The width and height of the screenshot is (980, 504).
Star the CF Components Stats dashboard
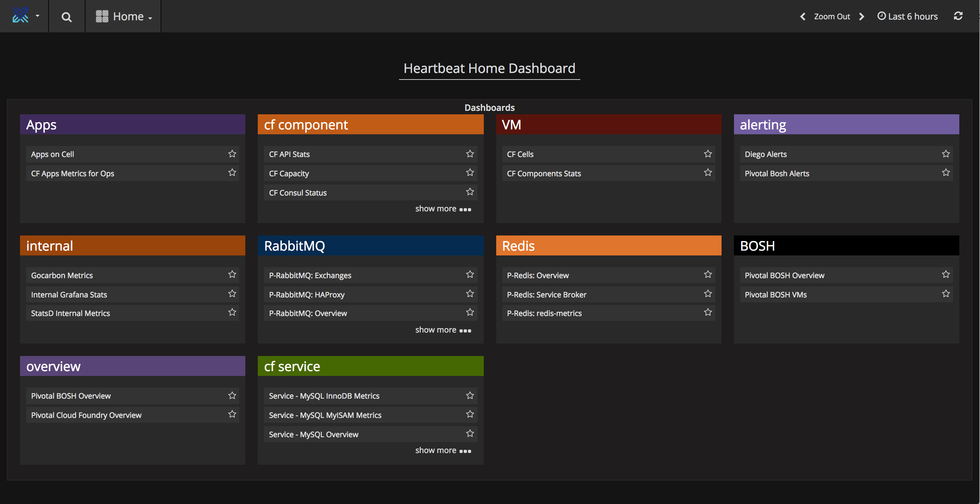tap(708, 172)
